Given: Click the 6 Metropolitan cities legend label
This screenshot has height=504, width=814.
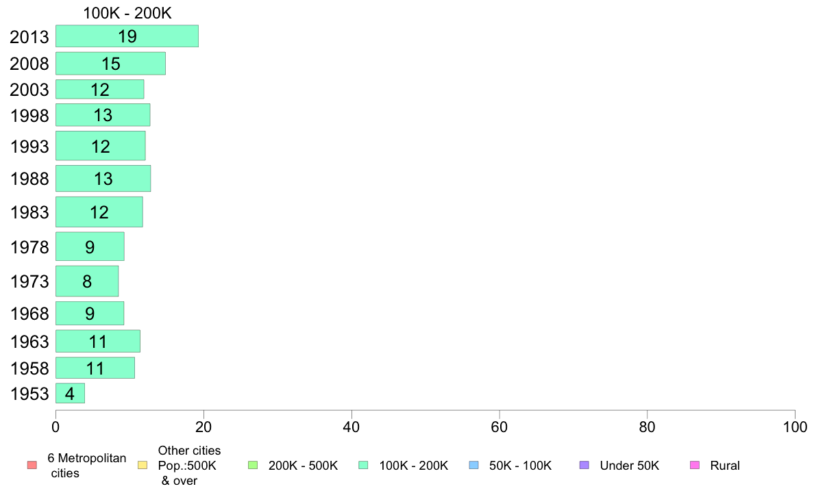Looking at the screenshot, I should [x=87, y=466].
